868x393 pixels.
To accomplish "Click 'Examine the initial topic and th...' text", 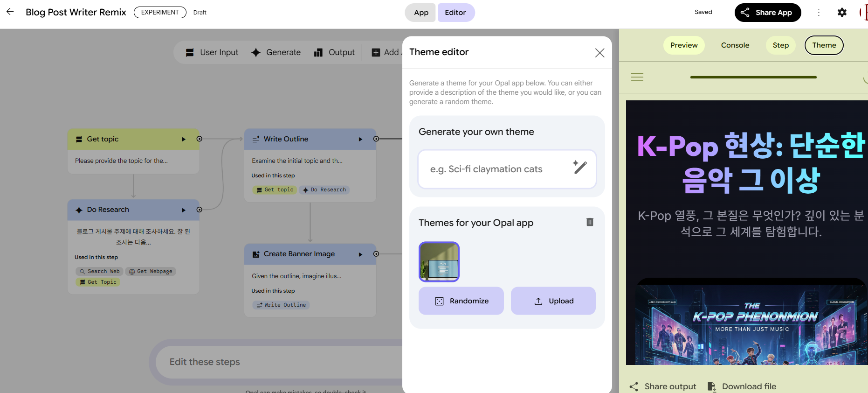I will click(x=297, y=161).
